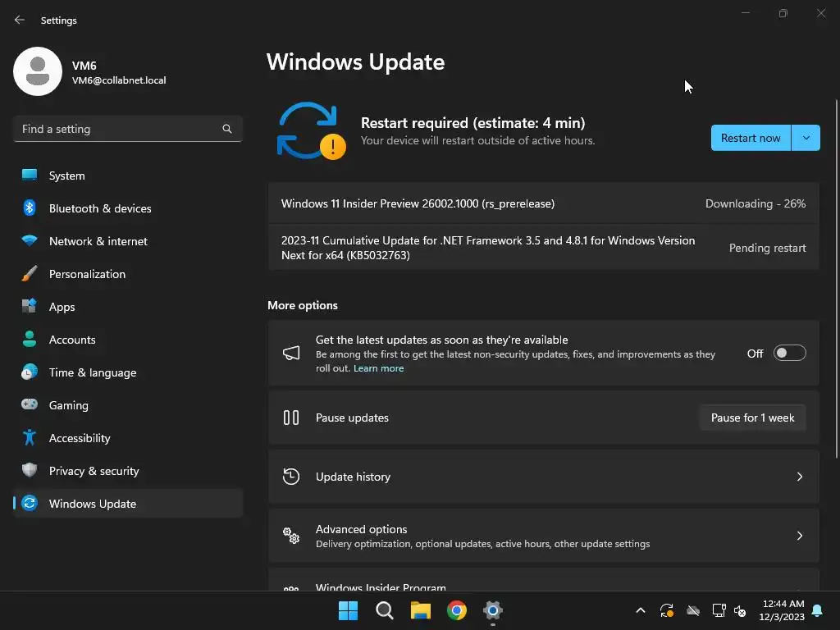Click the pause icon beside Pause updates
The image size is (840, 630).
tap(291, 418)
